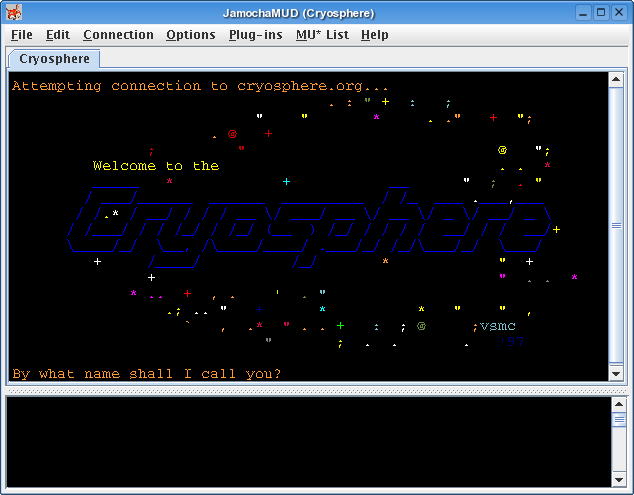634x495 pixels.
Task: Open the Edit menu
Action: click(58, 35)
